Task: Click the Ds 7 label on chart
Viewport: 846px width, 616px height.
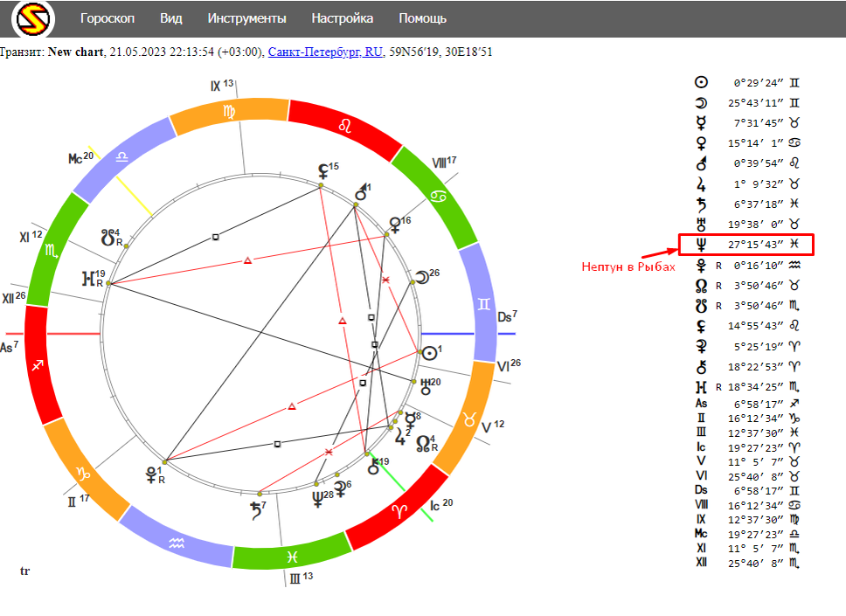Action: click(507, 316)
